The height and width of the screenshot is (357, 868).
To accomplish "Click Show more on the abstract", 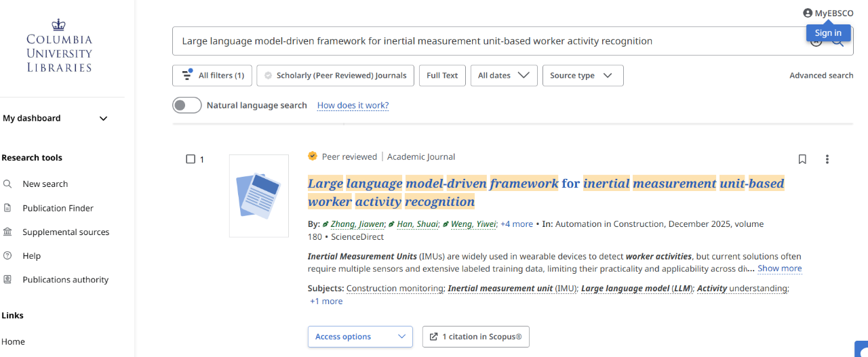I will click(779, 268).
